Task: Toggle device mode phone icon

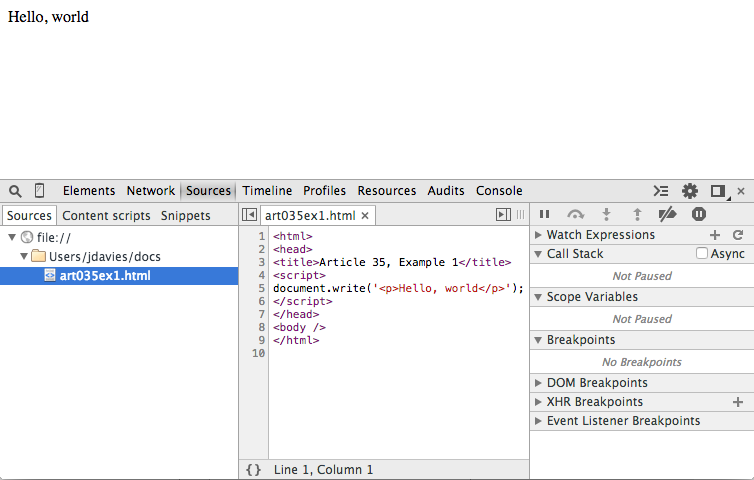Action: [x=39, y=191]
